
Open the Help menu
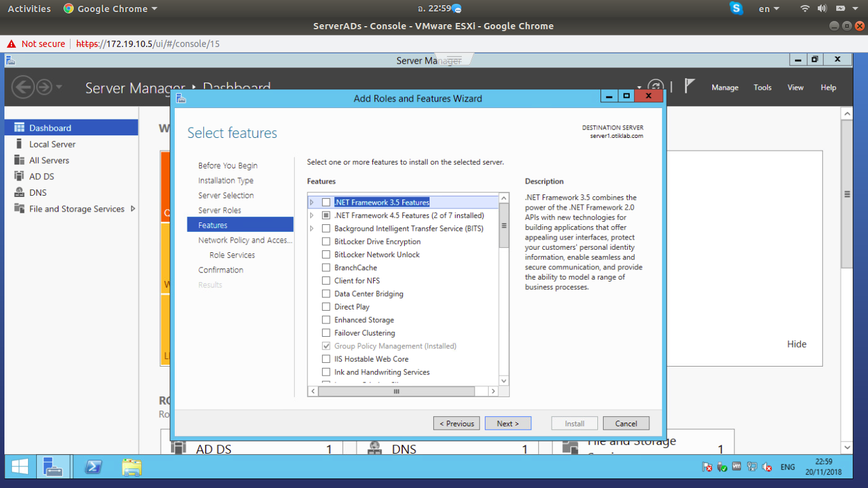point(828,88)
